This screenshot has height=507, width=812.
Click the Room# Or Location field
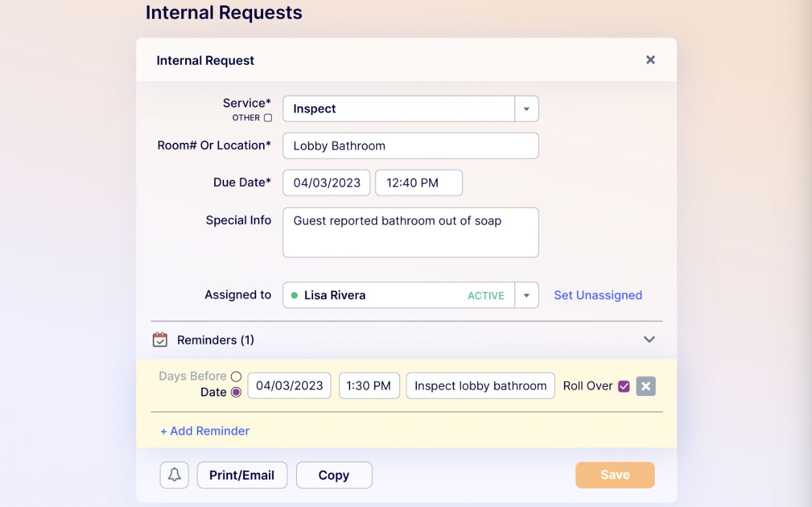pyautogui.click(x=411, y=146)
